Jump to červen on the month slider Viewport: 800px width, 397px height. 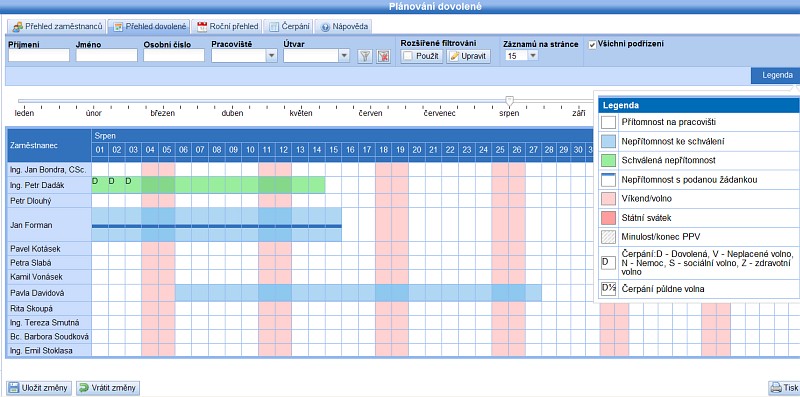370,113
